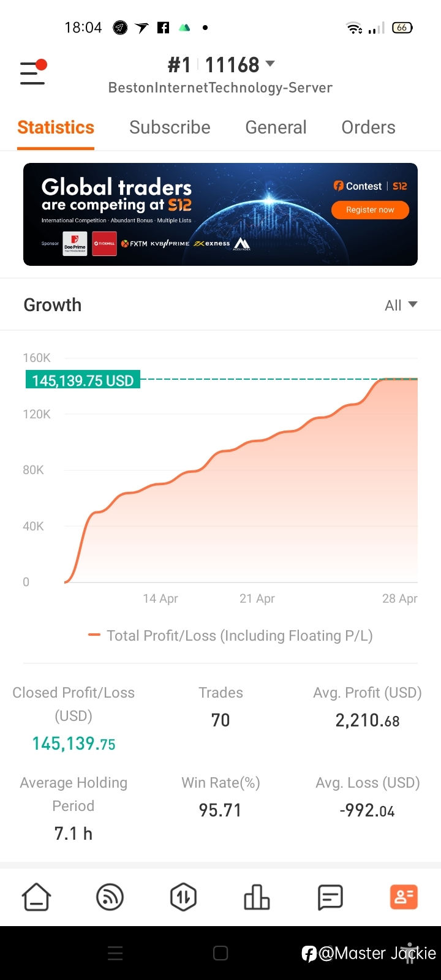Tap the 145,139.75 USD chart value label
Screen dimensions: 441x980
83,380
